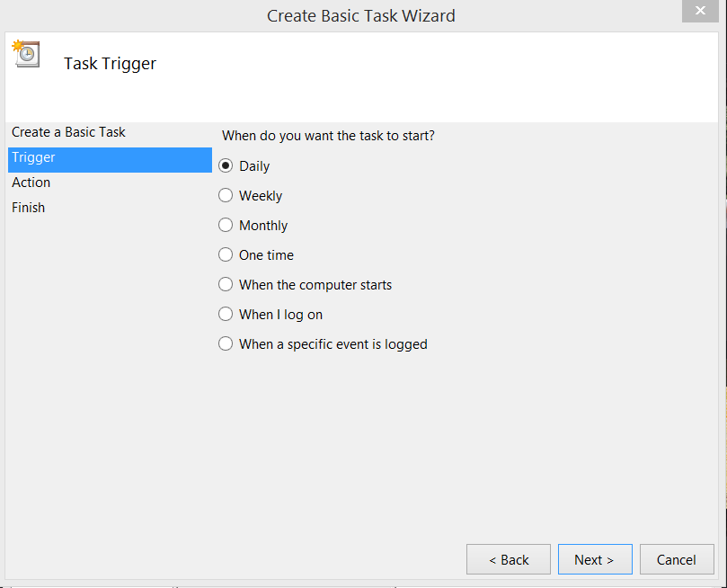Open the Action step in sidebar
Image resolution: width=727 pixels, height=588 pixels.
tap(31, 183)
